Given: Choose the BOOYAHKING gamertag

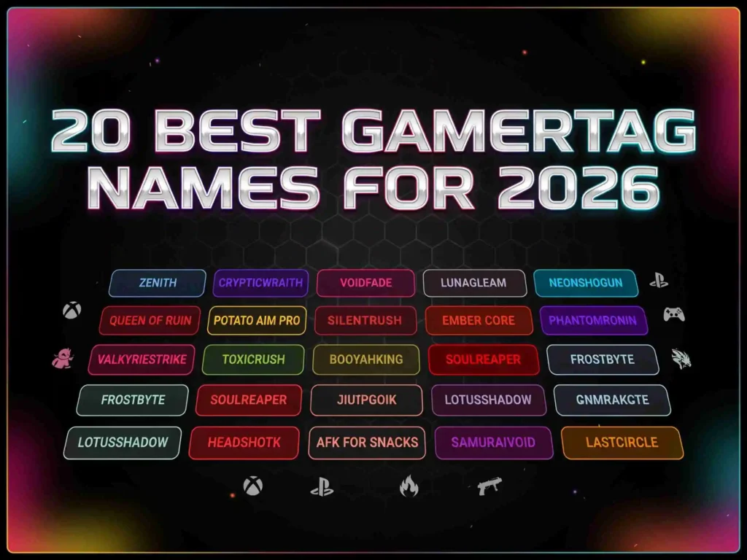Looking at the screenshot, I should [366, 359].
